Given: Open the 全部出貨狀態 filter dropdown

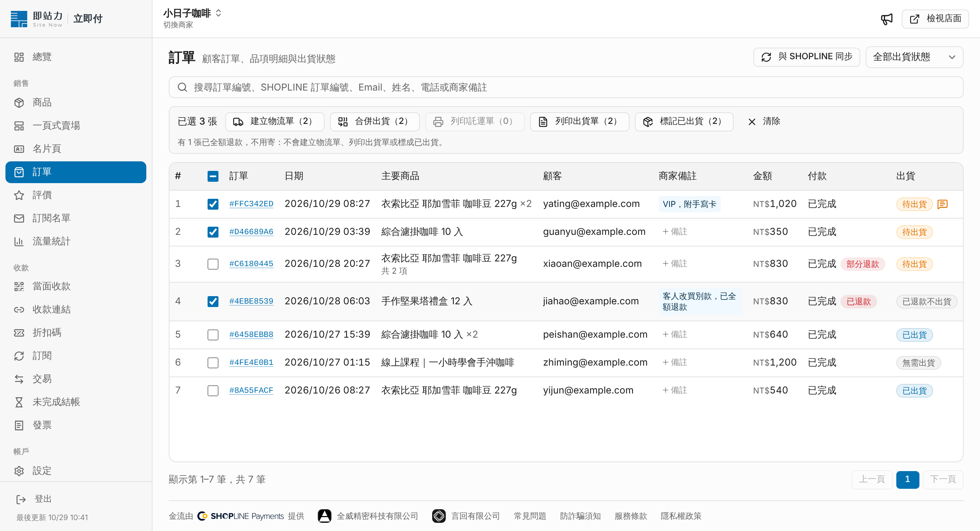Looking at the screenshot, I should (914, 57).
